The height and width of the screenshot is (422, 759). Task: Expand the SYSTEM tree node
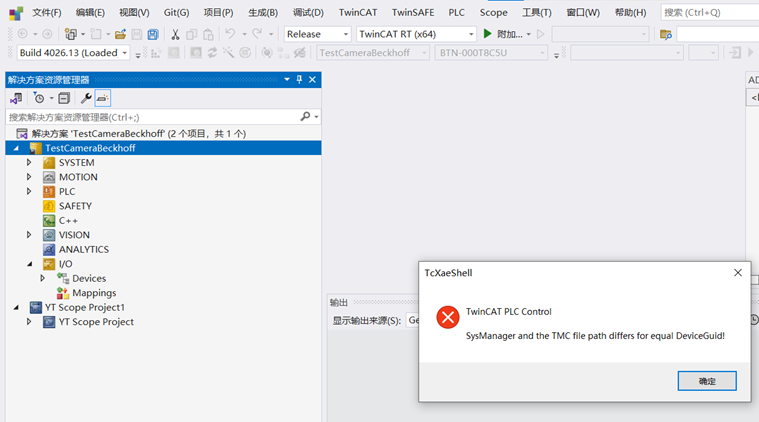(x=29, y=163)
